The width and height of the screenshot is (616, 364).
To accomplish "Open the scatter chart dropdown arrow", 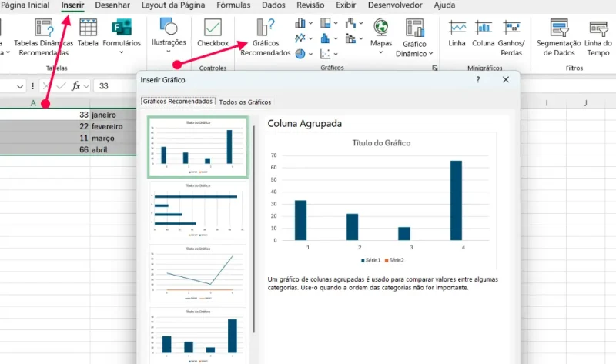I will pyautogui.click(x=336, y=54).
